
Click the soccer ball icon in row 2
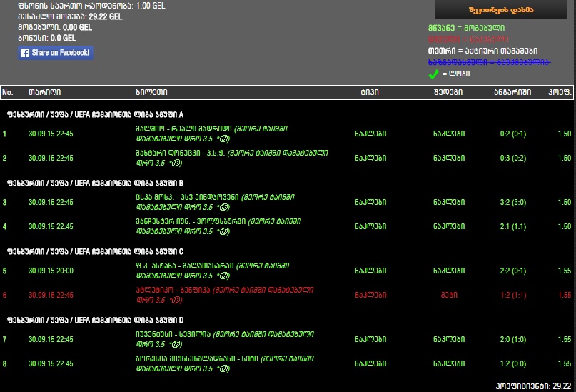click(x=176, y=163)
